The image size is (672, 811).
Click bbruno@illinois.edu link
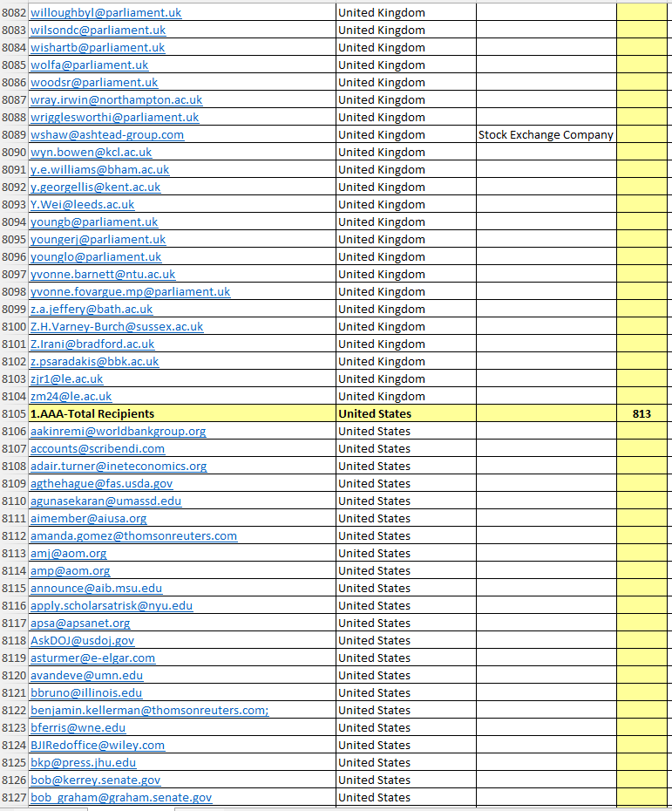tap(86, 693)
